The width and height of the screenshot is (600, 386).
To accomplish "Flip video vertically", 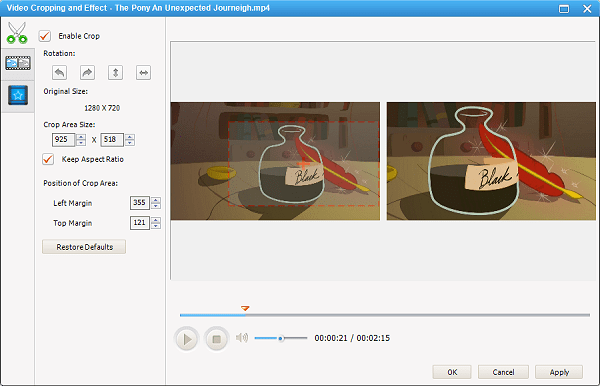I will coord(116,73).
